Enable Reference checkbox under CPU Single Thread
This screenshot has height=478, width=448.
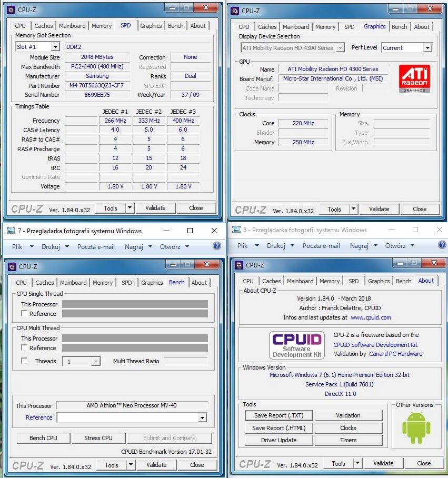pyautogui.click(x=24, y=313)
